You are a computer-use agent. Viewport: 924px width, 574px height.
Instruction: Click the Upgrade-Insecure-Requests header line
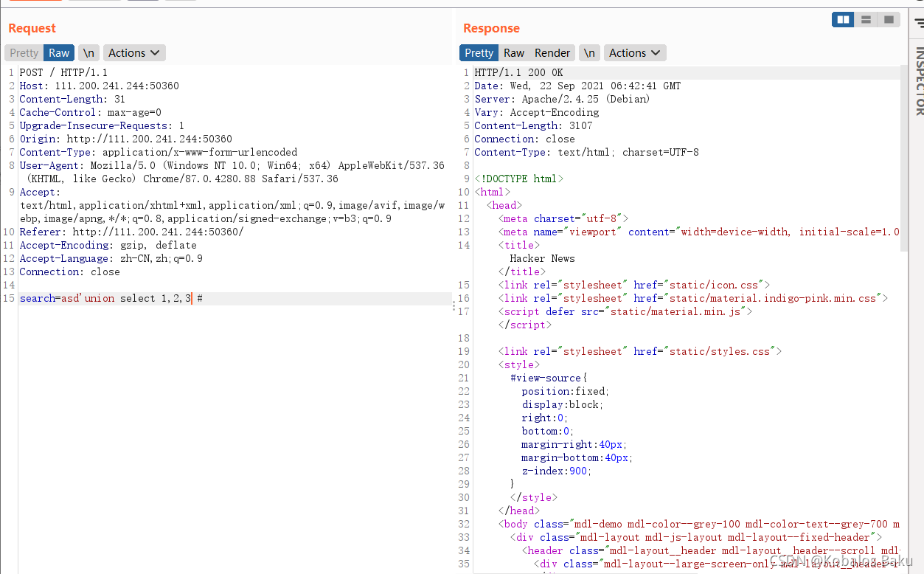pos(102,125)
